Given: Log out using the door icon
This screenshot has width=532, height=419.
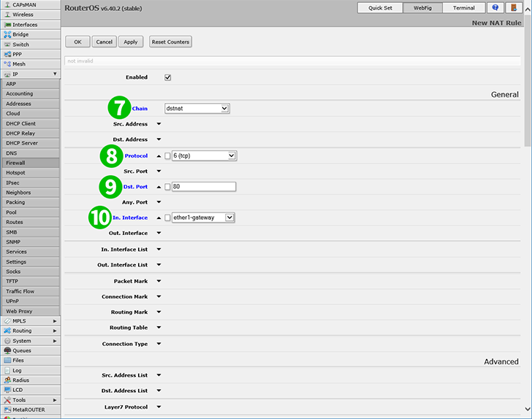Looking at the screenshot, I should click(514, 7).
